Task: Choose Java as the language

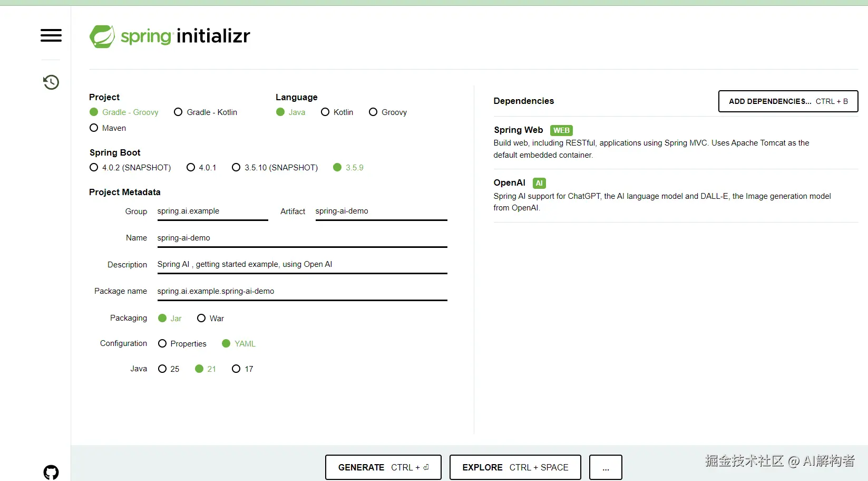Action: tap(290, 112)
